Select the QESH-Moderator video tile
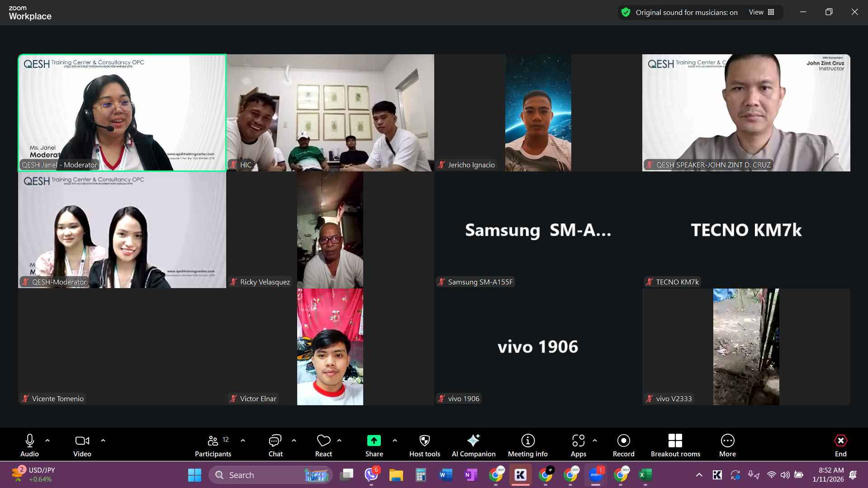This screenshot has height=488, width=868. [122, 230]
